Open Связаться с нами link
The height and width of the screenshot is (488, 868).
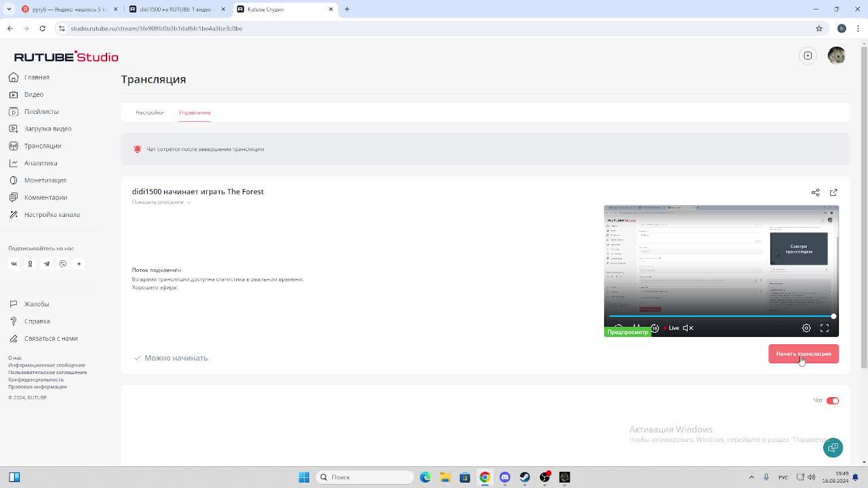coord(43,338)
